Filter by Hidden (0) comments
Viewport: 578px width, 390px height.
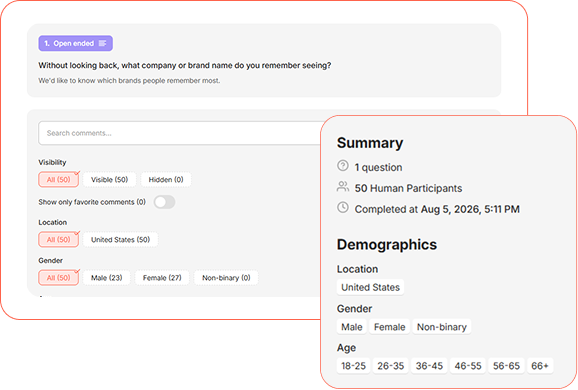166,180
